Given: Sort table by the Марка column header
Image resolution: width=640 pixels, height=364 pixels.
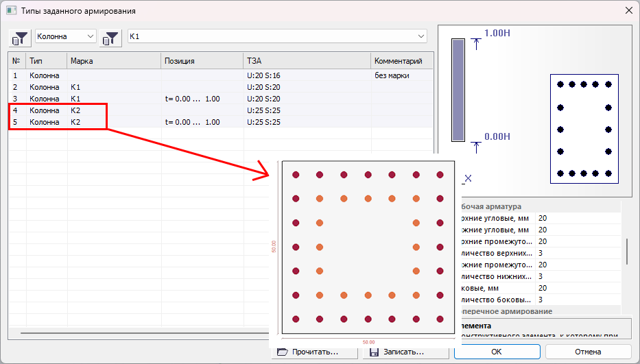Looking at the screenshot, I should click(x=114, y=61).
